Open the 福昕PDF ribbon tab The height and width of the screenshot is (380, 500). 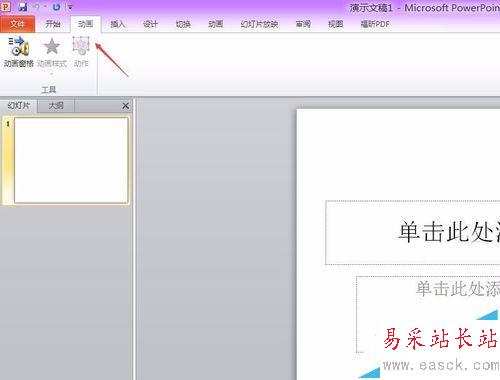click(375, 24)
